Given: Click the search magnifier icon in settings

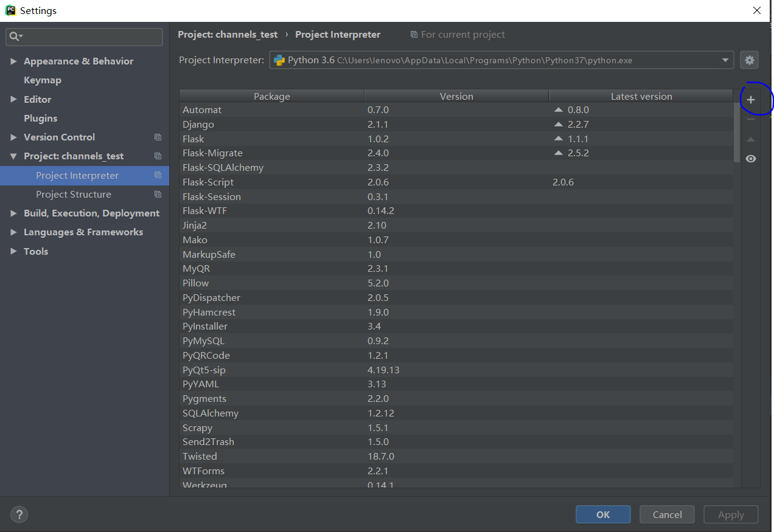Looking at the screenshot, I should point(15,37).
